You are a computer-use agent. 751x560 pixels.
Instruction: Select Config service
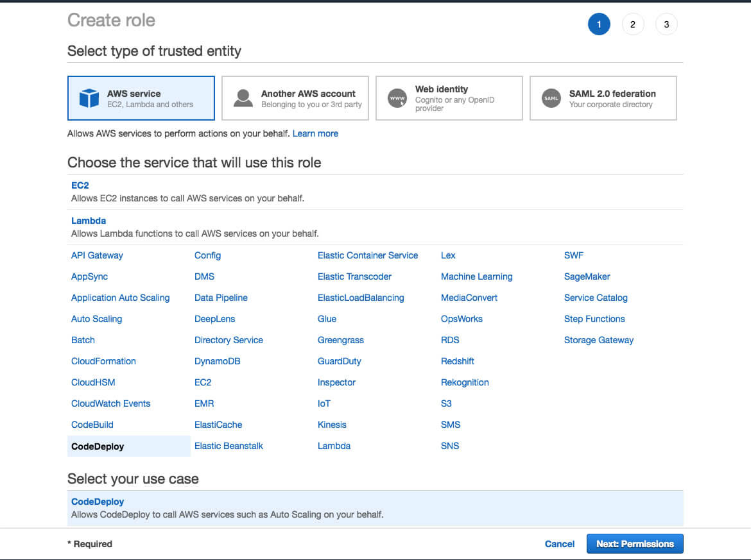click(x=207, y=255)
